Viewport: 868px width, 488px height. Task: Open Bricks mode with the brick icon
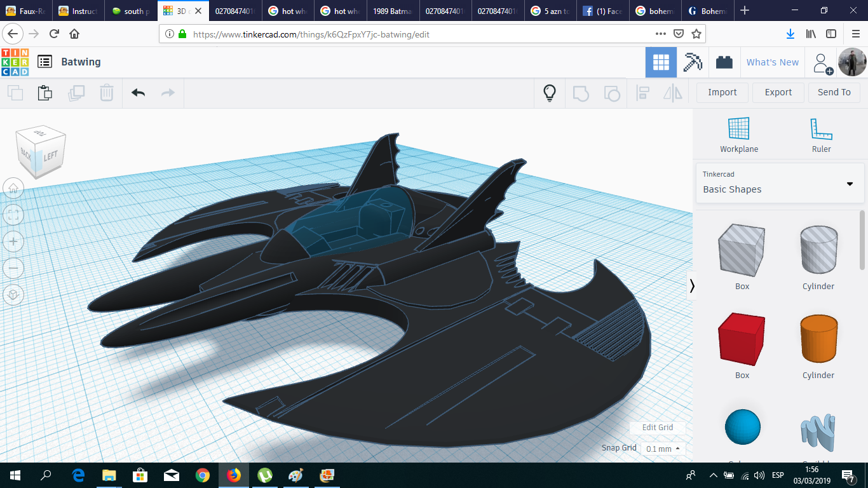click(724, 62)
